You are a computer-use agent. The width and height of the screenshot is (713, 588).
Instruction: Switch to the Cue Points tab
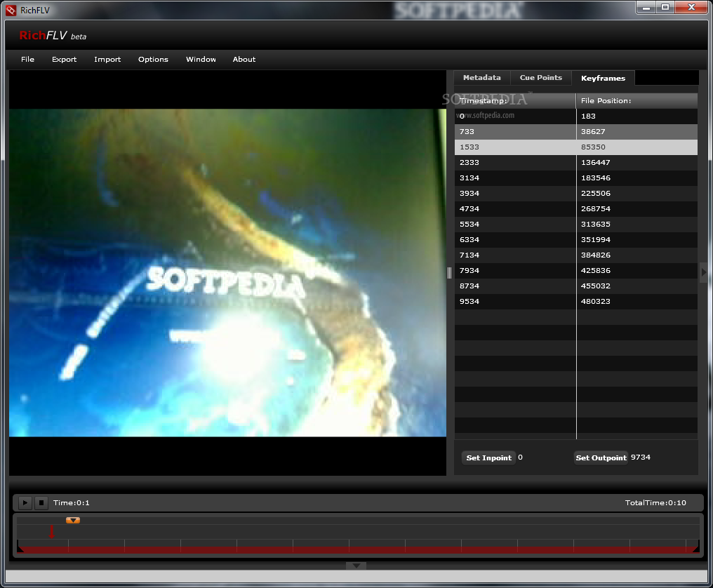click(540, 78)
